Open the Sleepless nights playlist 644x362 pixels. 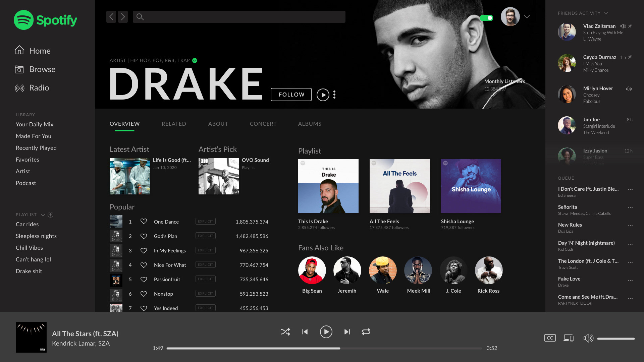click(x=36, y=236)
